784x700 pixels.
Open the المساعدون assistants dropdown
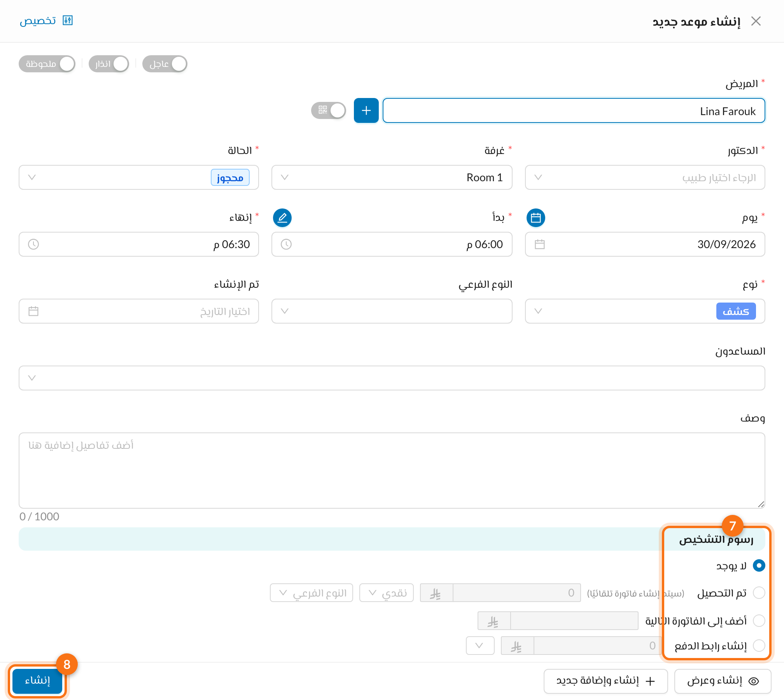pos(392,378)
